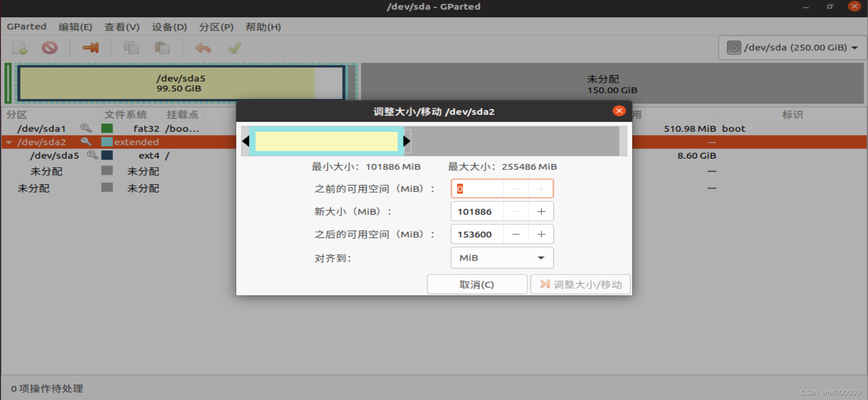Open the 帮助(H) menu
This screenshot has width=868, height=400.
(x=263, y=27)
